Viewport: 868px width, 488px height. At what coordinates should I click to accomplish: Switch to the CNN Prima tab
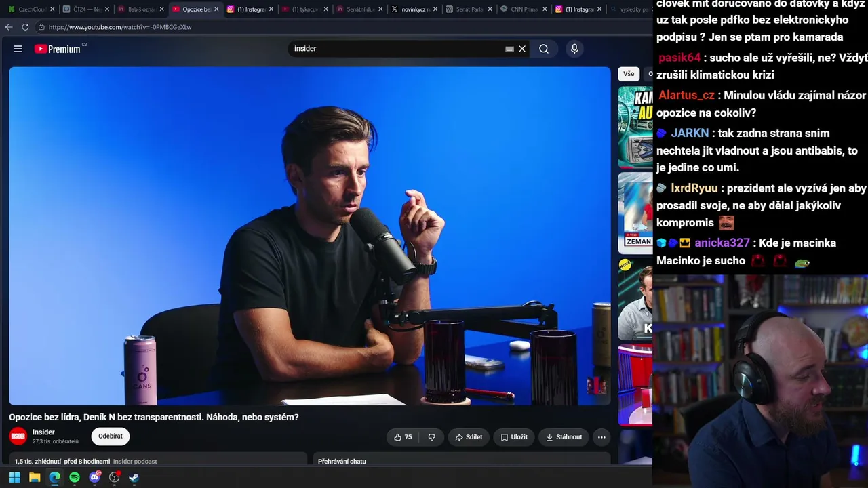(525, 9)
